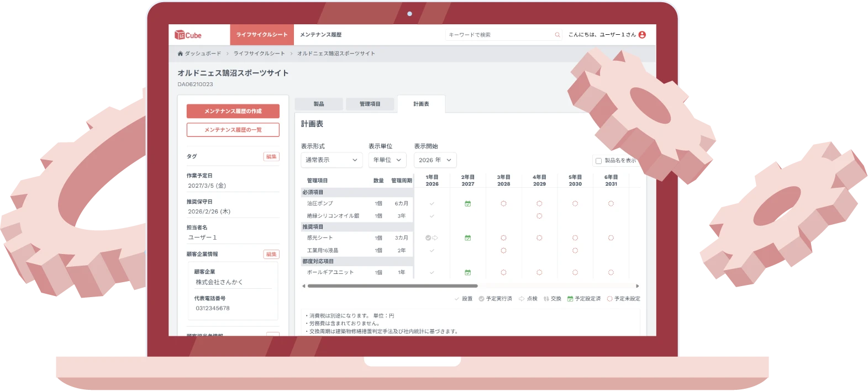This screenshot has width=868, height=391.
Task: Click the home icon in breadcrumb
Action: [x=180, y=54]
